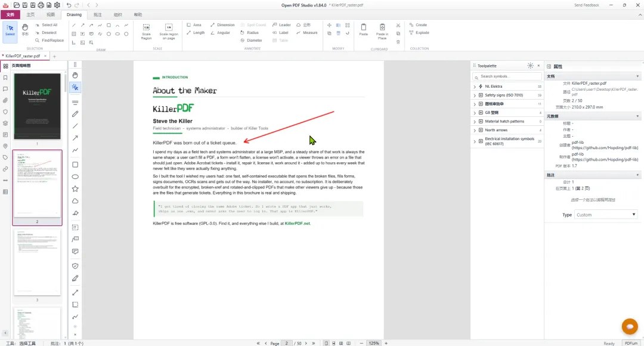Screen dimensions: 644x346
Task: Select the Label annotation tool
Action: pyautogui.click(x=280, y=32)
